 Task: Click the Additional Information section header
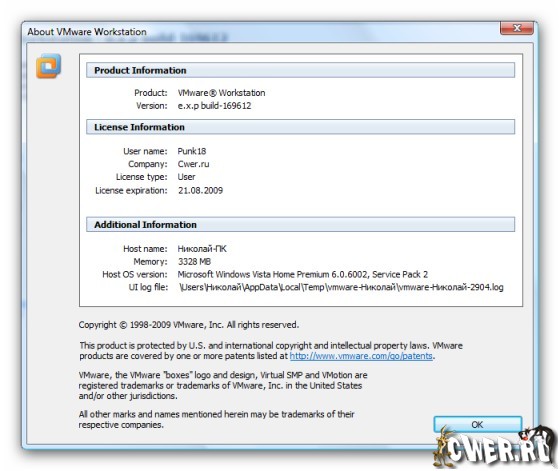[300, 224]
